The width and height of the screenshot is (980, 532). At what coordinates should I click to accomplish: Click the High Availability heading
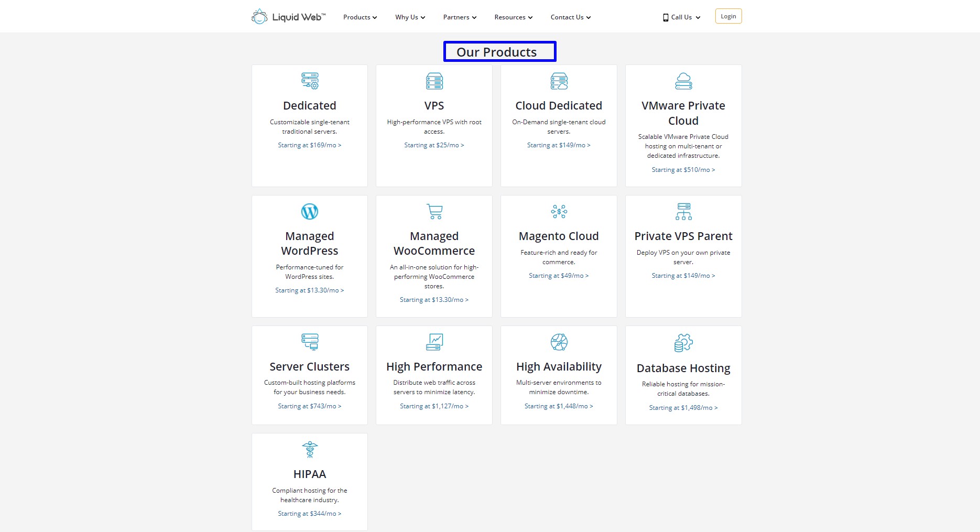pos(559,367)
